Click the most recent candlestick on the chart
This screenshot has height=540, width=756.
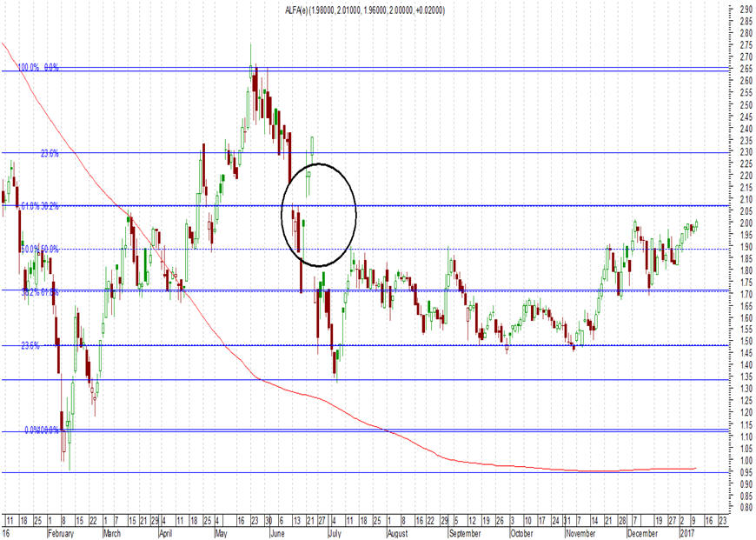697,224
